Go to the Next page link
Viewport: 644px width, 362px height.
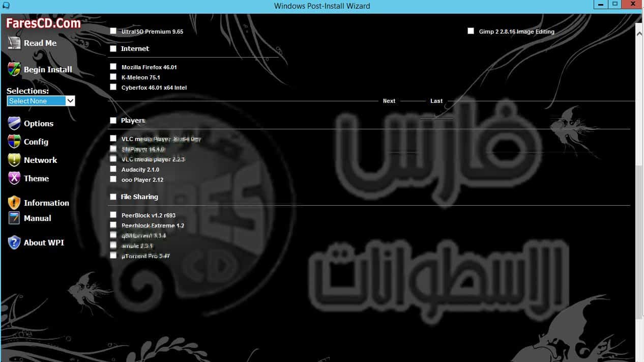coord(389,101)
